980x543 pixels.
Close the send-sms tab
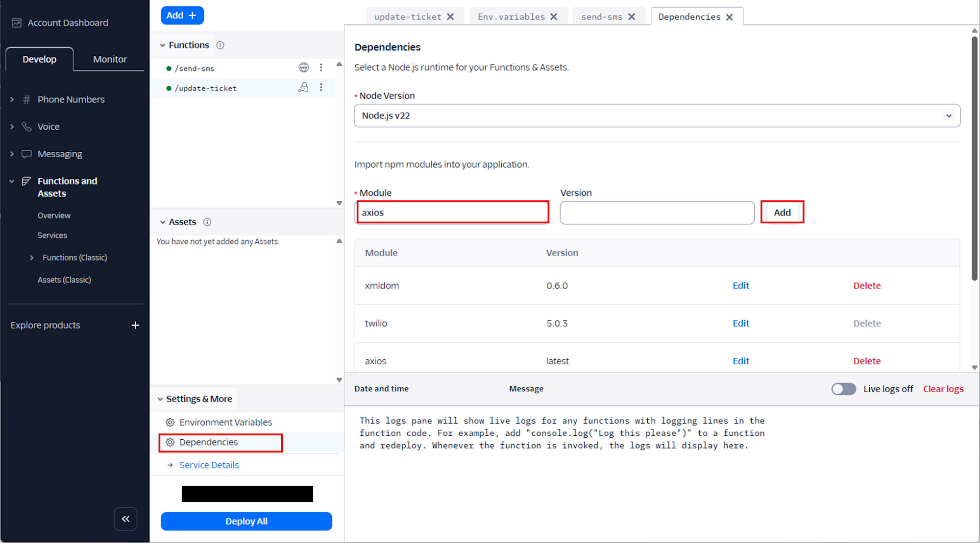point(632,17)
